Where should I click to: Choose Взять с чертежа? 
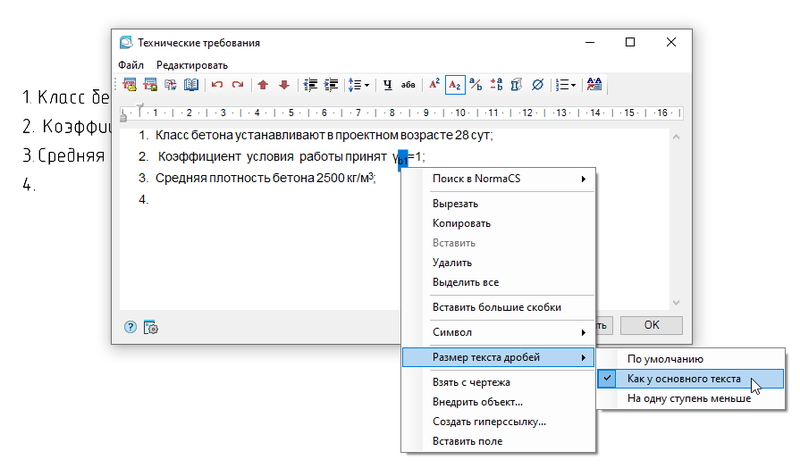click(x=498, y=382)
